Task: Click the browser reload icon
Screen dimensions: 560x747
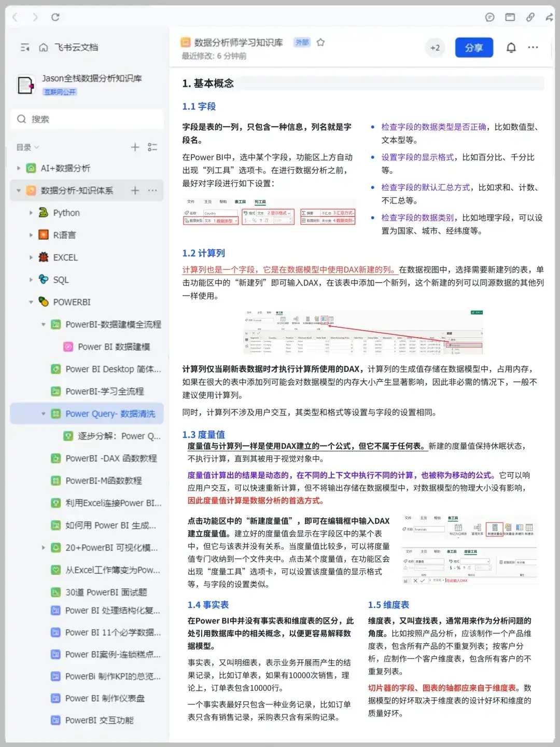Action: click(56, 17)
